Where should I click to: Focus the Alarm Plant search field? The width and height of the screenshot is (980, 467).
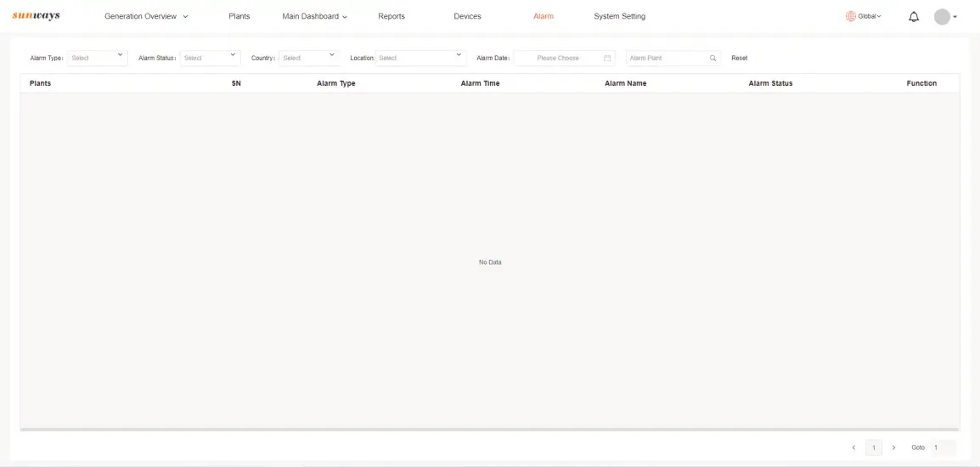coord(673,58)
